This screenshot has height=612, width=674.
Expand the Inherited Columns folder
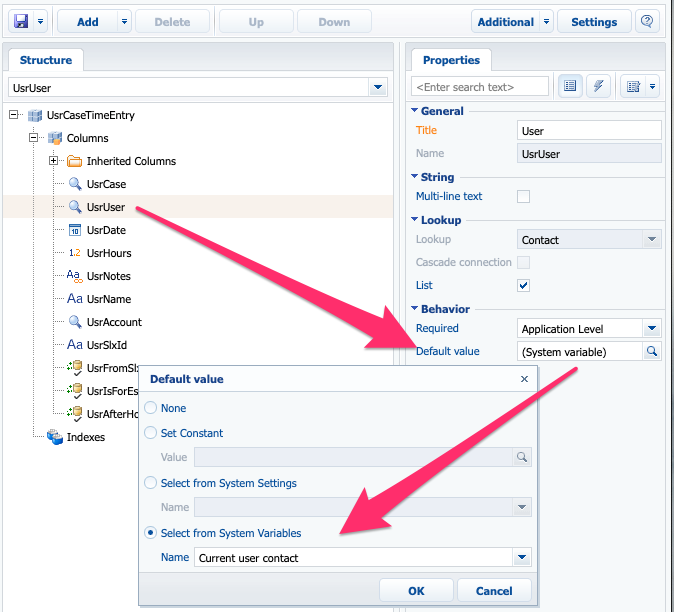point(53,161)
